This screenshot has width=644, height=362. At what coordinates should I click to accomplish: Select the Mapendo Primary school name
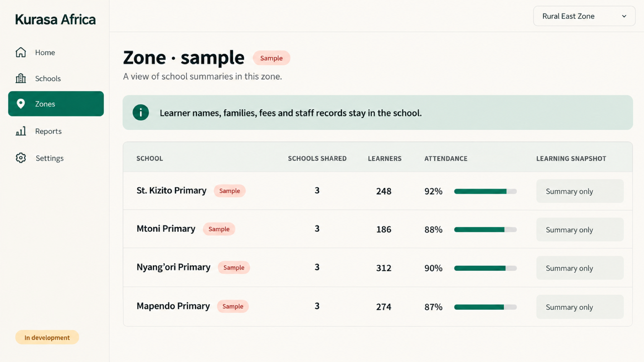point(173,306)
